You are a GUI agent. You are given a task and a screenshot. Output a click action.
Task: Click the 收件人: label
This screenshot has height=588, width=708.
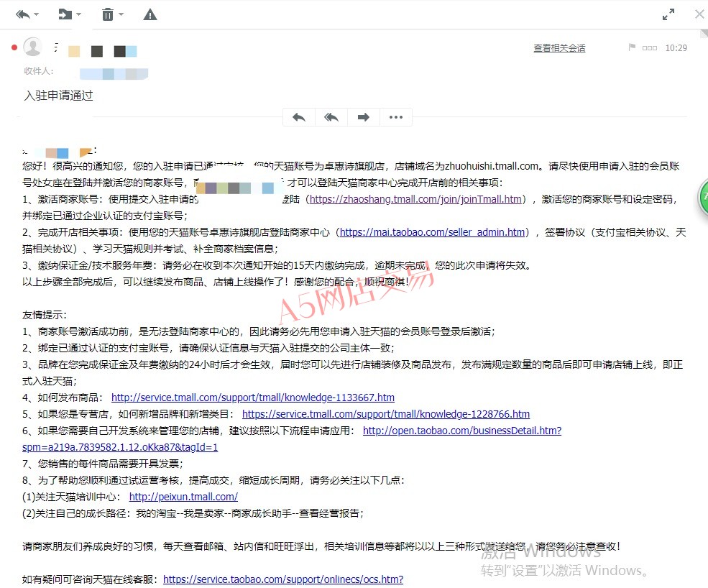click(x=39, y=71)
